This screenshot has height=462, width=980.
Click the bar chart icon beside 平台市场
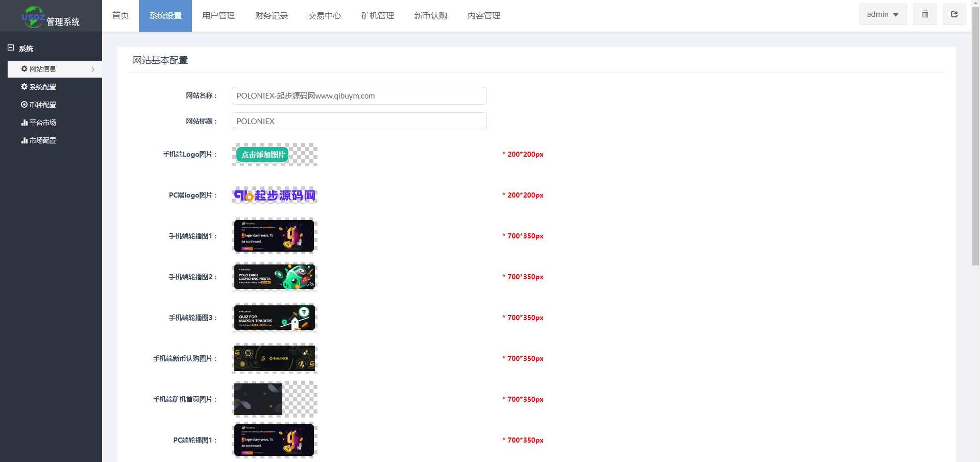coord(24,123)
